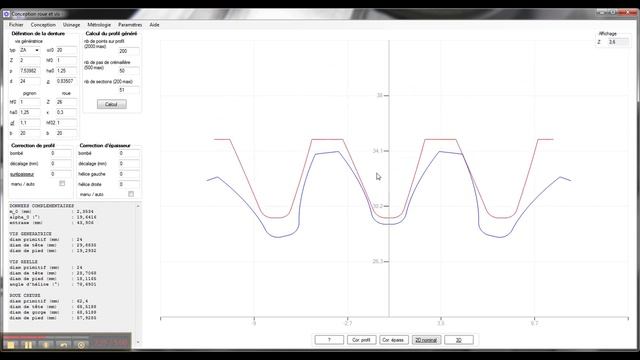Viewport: 640px width, 360px height.
Task: Click the 'ROUE CREUSE' heading in data panel
Action: (x=25, y=295)
